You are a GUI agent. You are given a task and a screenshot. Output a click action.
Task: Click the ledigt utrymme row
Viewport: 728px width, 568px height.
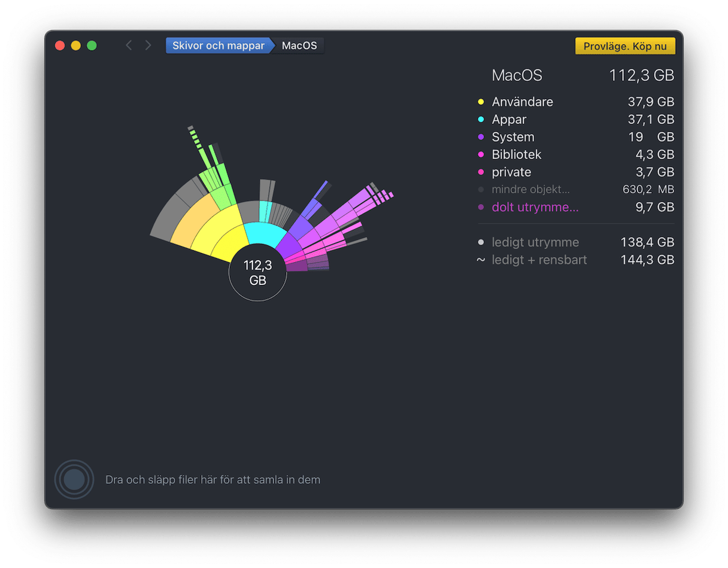[575, 242]
